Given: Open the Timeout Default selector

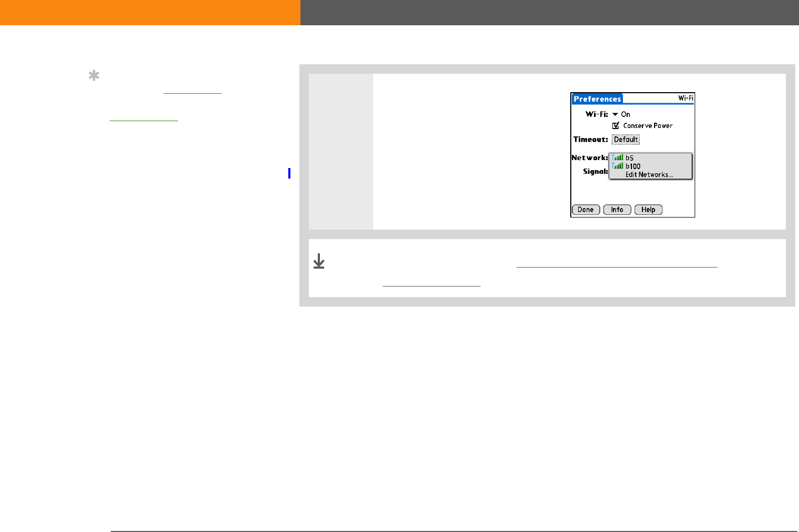Looking at the screenshot, I should tap(626, 140).
